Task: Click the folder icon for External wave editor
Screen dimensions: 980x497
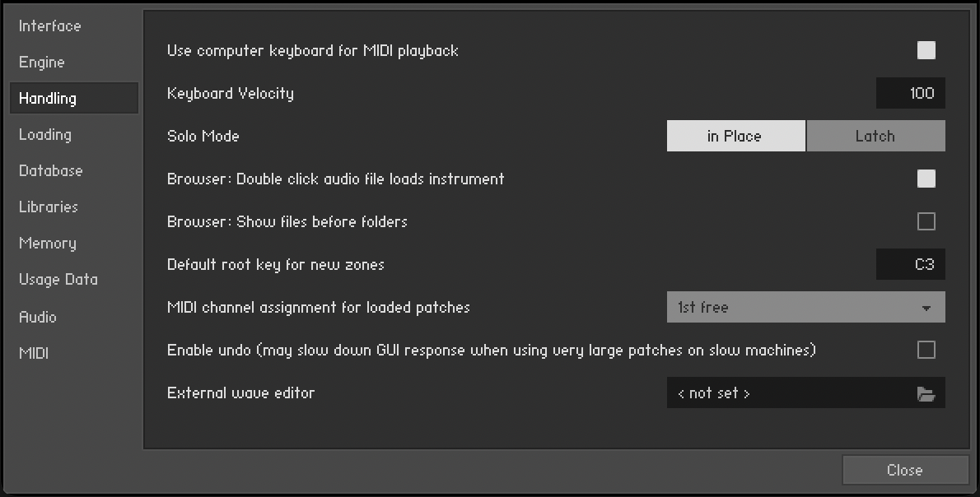Action: click(926, 394)
